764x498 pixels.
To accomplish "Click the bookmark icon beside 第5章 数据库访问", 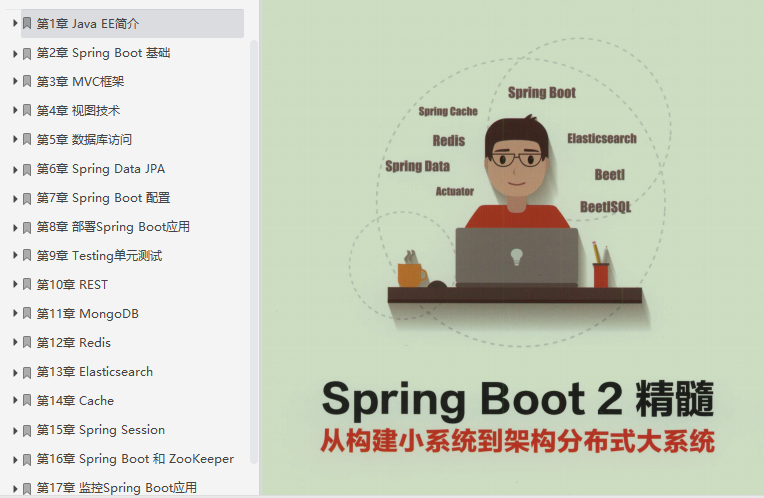I will point(27,139).
